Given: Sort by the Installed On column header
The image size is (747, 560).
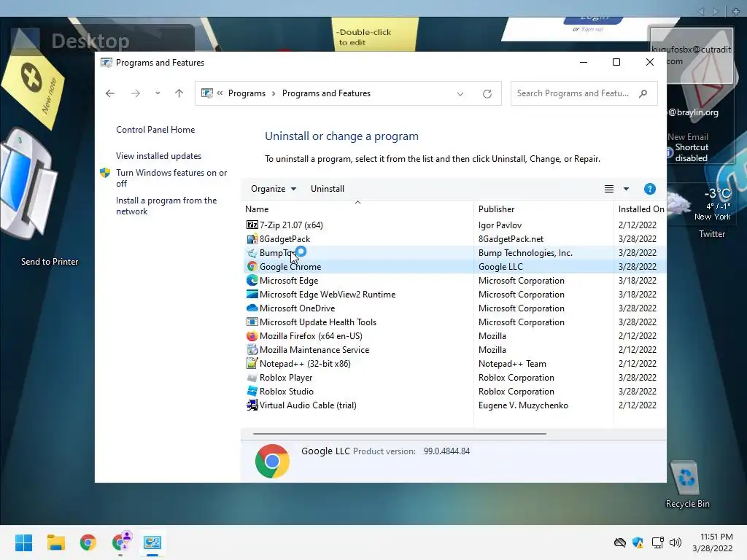Looking at the screenshot, I should [640, 209].
